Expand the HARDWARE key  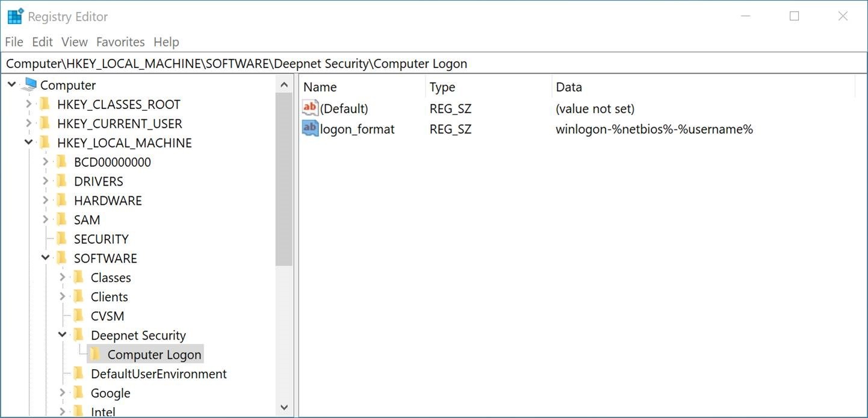tap(45, 201)
